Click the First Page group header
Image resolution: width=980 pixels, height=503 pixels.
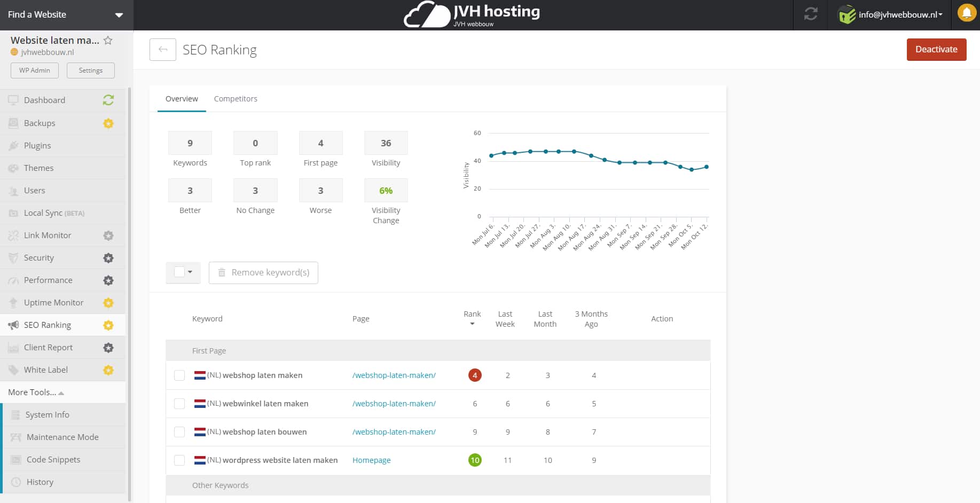(438, 351)
